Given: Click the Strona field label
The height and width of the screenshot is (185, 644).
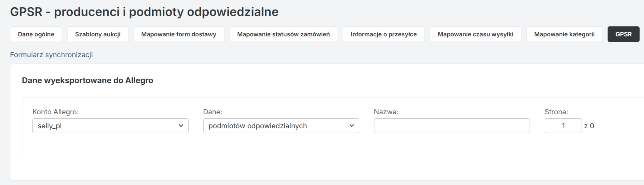Looking at the screenshot, I should (556, 112).
